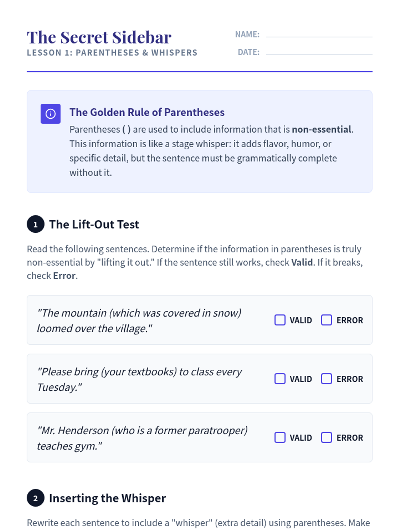Click the title The Secret Sidebar
The width and height of the screenshot is (399, 532).
pos(99,37)
